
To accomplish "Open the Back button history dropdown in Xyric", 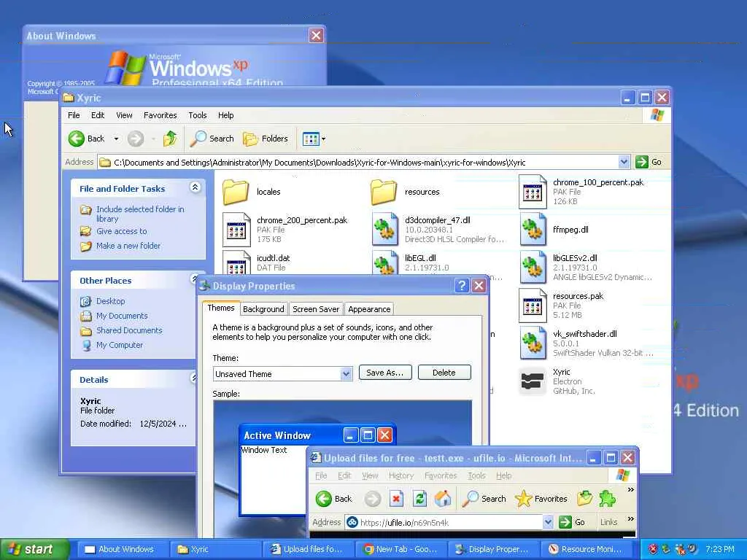I will click(116, 139).
